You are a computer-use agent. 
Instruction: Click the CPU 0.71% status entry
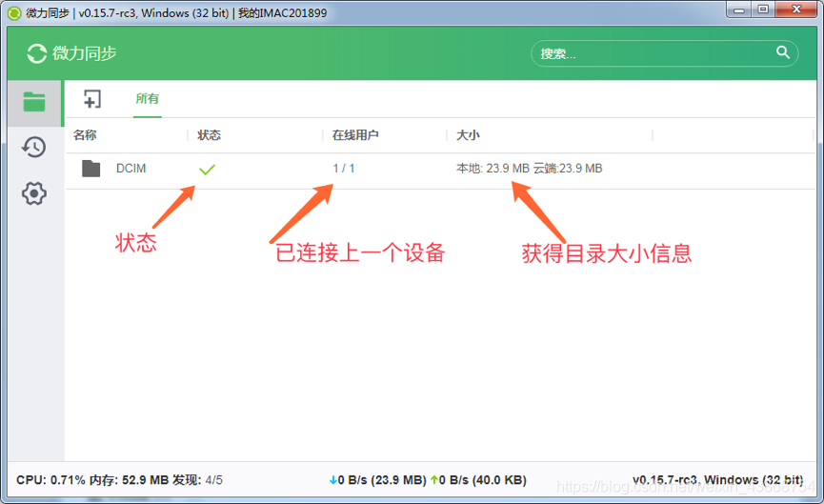[x=50, y=480]
